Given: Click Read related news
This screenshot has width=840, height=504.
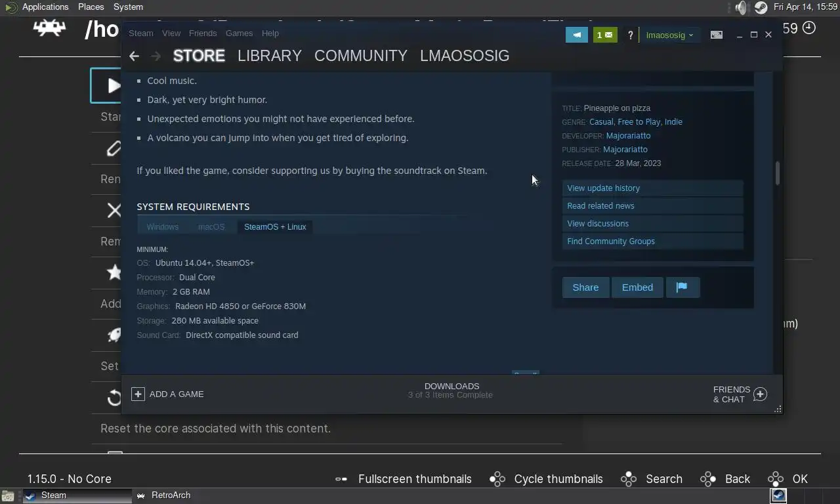Looking at the screenshot, I should pos(652,206).
